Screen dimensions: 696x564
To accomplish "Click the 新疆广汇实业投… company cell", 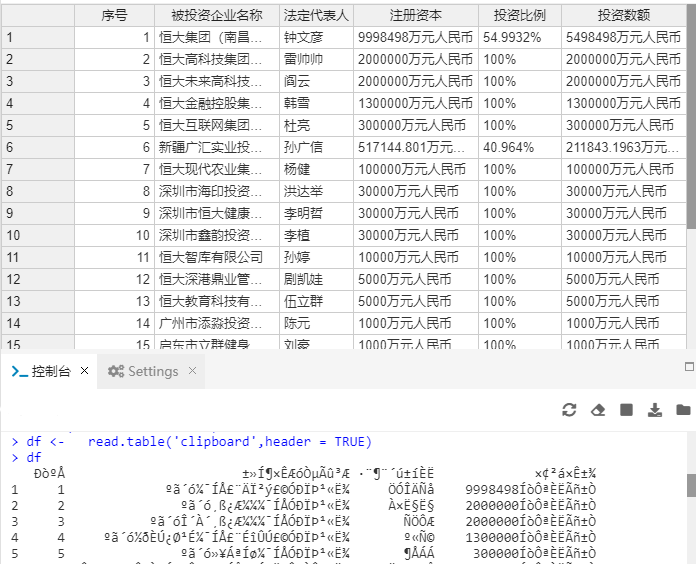I will click(217, 147).
